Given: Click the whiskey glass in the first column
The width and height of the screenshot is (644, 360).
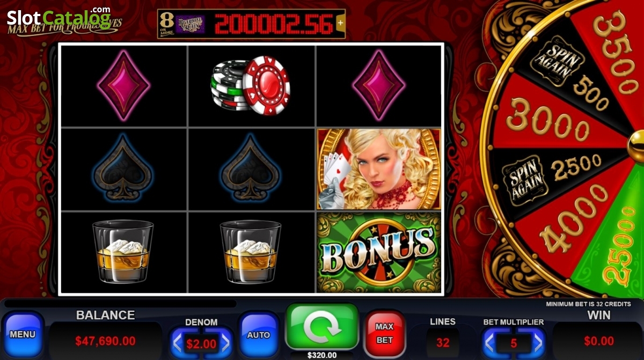Looking at the screenshot, I should [123, 252].
